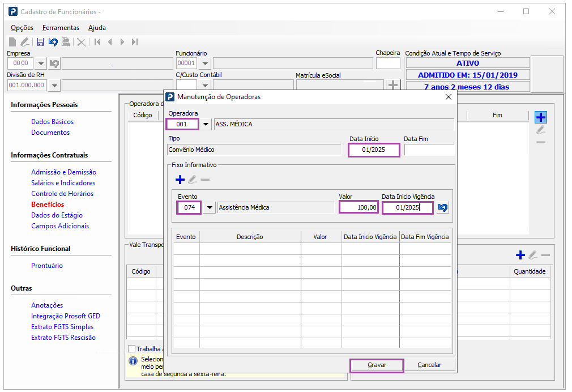572x392 pixels.
Task: Add Fixo Informativo entry with blue plus
Action: pos(180,180)
